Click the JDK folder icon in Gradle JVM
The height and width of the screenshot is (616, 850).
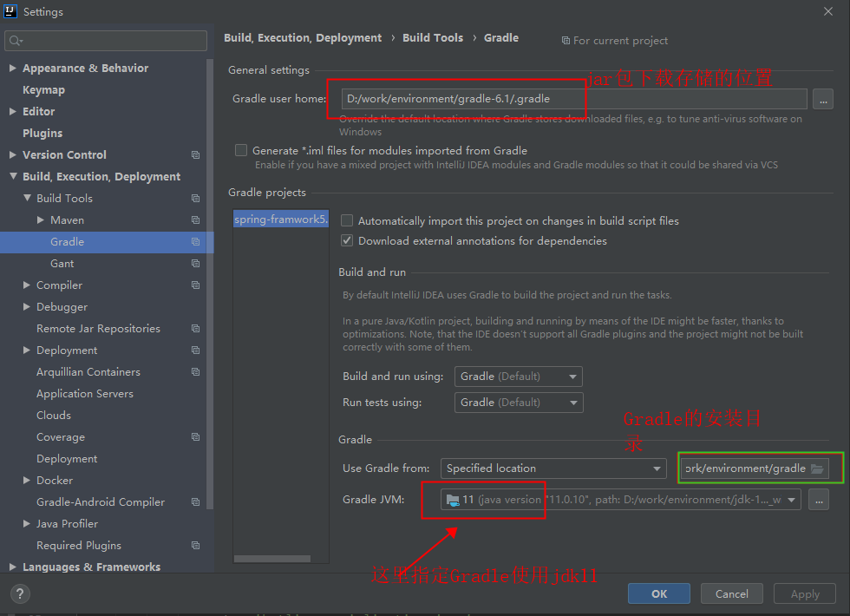[x=453, y=500]
